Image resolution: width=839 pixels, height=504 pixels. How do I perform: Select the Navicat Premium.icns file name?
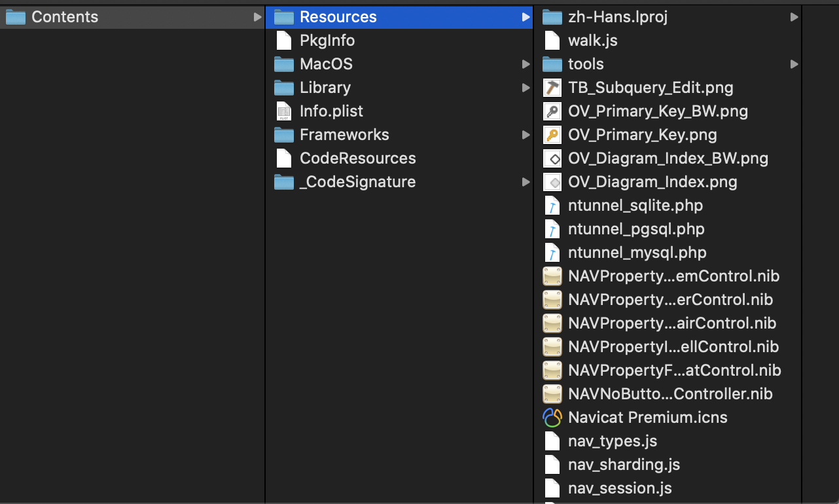pos(648,418)
